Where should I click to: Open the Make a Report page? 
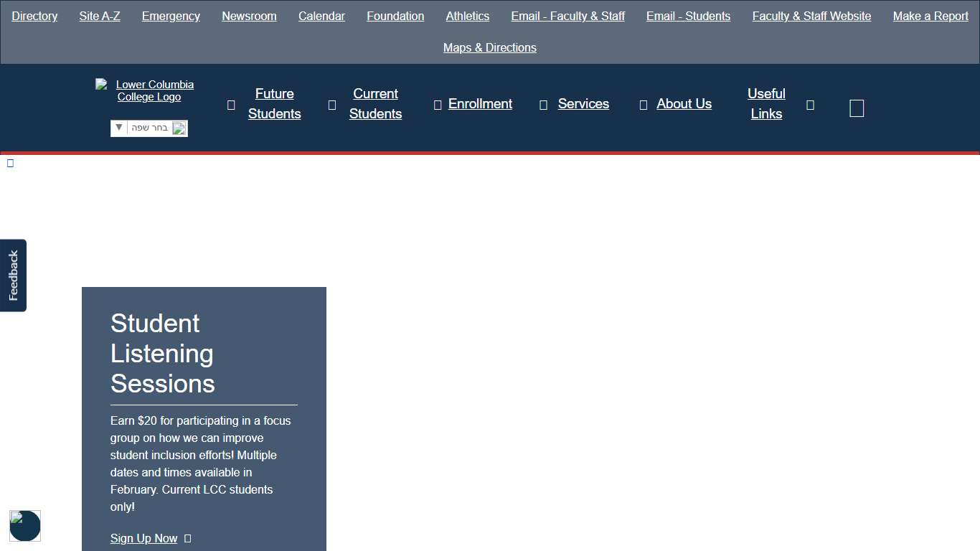click(930, 16)
